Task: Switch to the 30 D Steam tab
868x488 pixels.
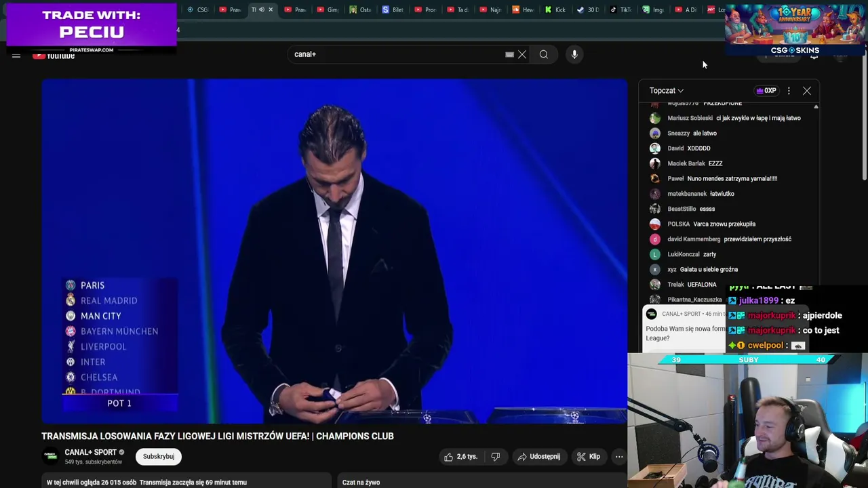Action: (588, 9)
